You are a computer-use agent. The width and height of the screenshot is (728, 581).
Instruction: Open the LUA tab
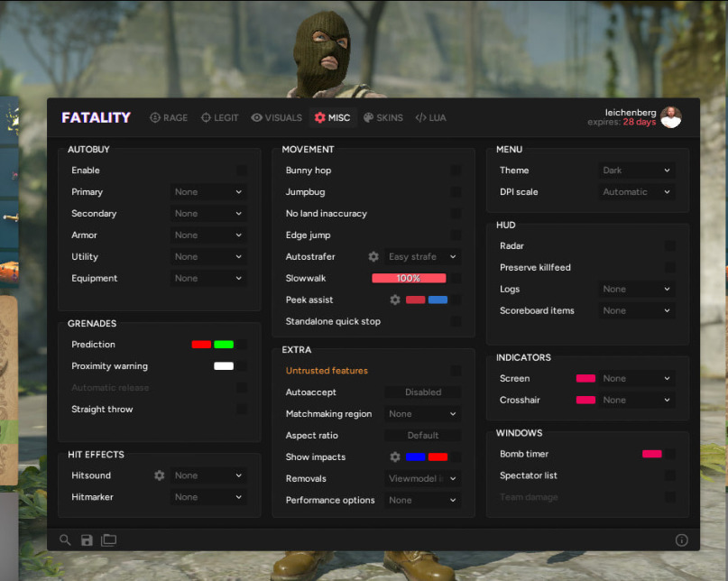(431, 117)
